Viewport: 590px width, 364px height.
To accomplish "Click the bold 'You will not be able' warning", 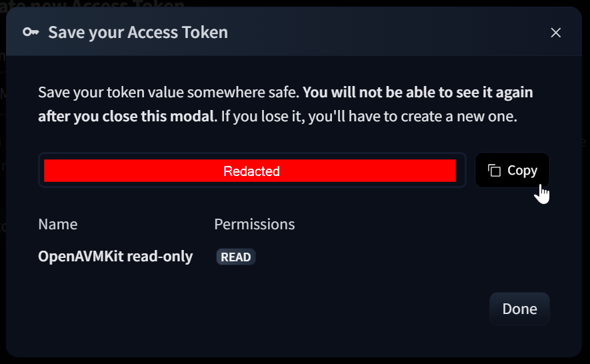I will pos(417,92).
